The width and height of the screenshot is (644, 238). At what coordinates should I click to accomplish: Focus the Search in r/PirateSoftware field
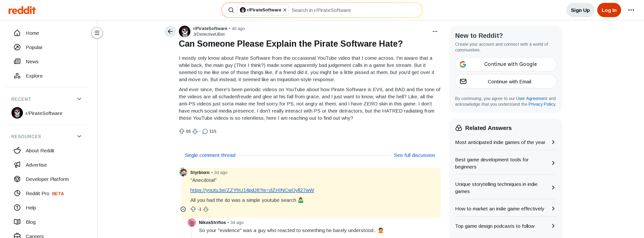(355, 10)
